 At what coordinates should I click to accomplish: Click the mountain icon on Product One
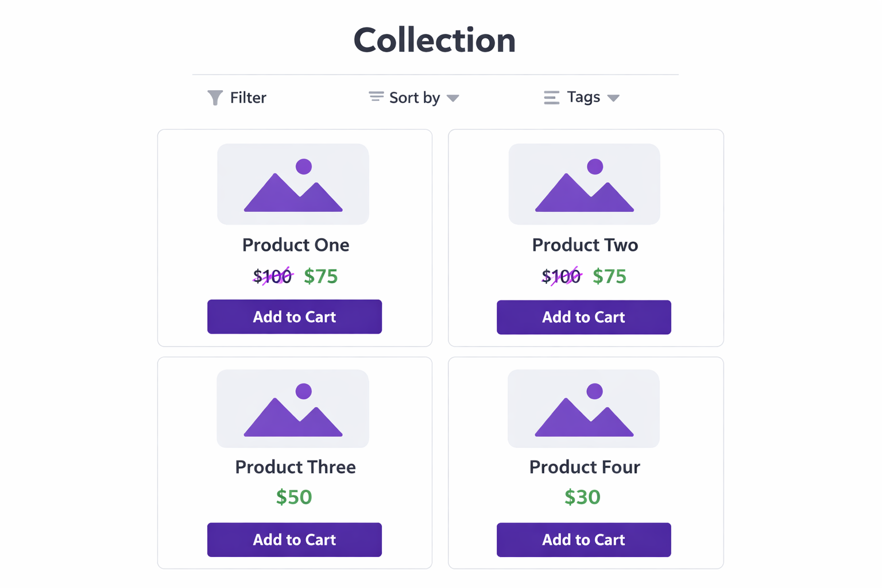(x=293, y=192)
